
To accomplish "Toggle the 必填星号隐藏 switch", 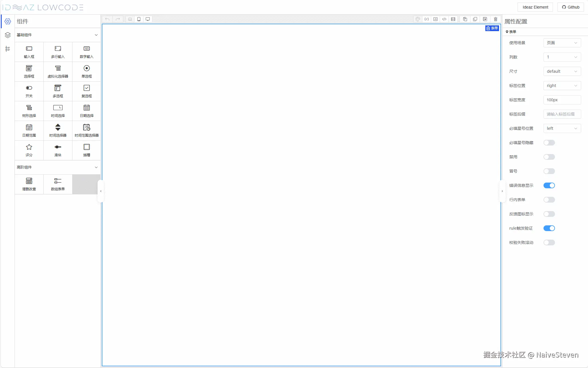I will tap(549, 143).
